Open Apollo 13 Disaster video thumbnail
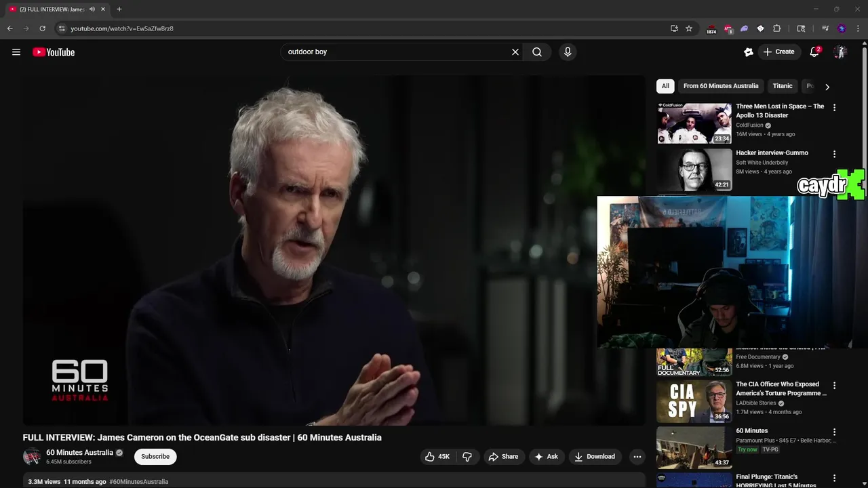 (x=694, y=123)
